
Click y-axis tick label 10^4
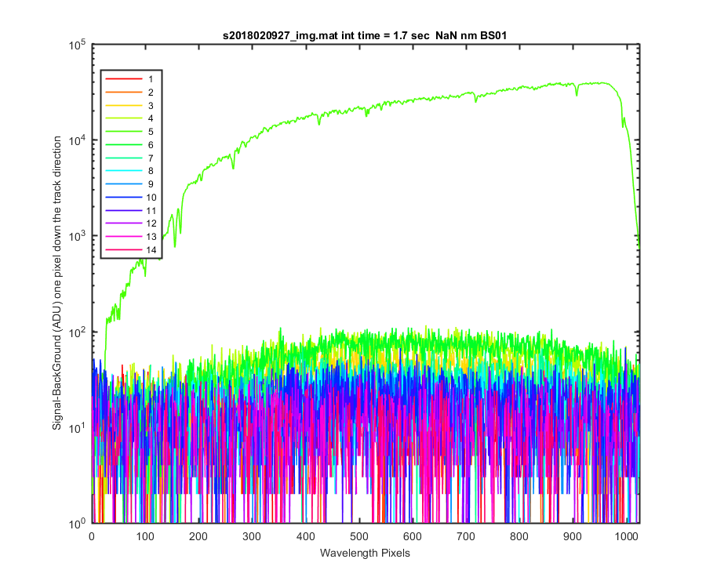click(x=77, y=140)
